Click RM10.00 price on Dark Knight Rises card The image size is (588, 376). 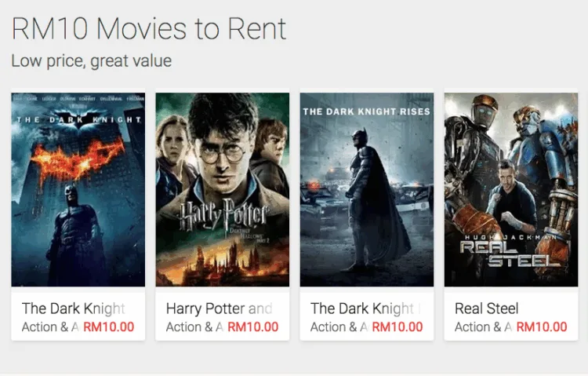pos(397,327)
